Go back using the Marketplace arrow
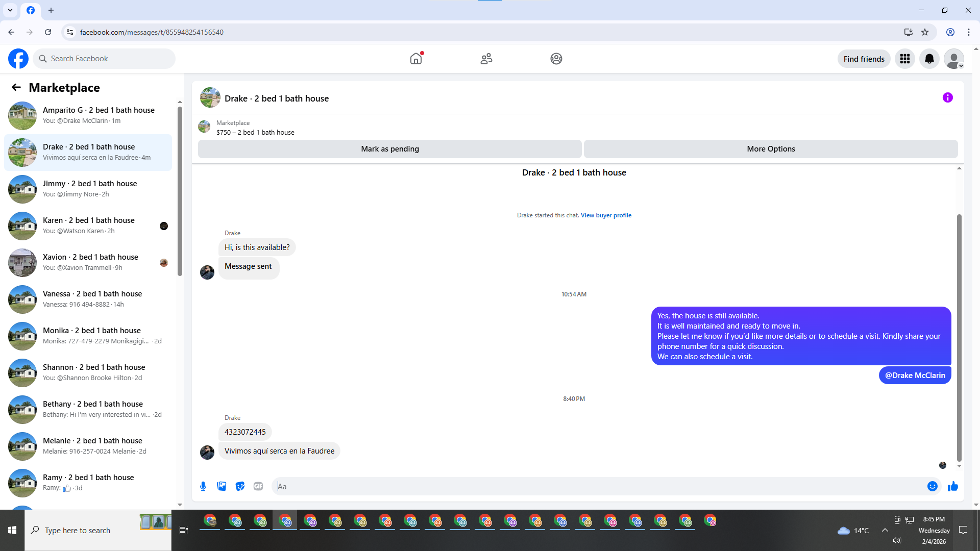Screen dimensions: 980x551 [16, 87]
